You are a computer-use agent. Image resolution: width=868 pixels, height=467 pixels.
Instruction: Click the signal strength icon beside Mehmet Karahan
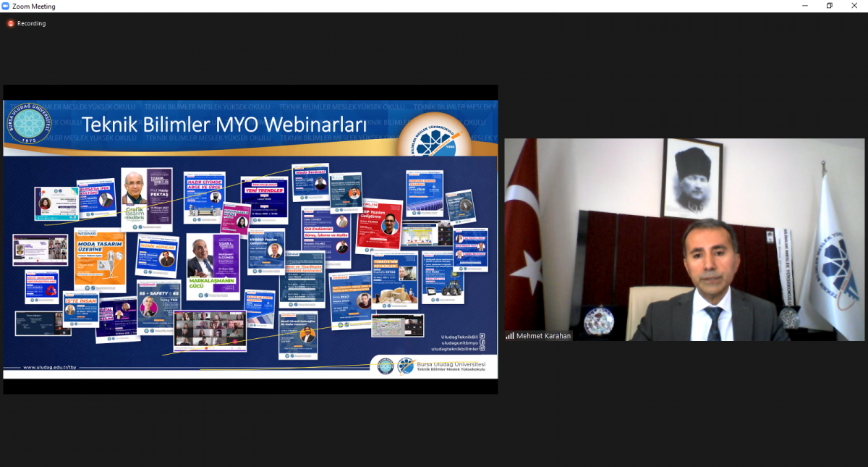click(x=510, y=336)
